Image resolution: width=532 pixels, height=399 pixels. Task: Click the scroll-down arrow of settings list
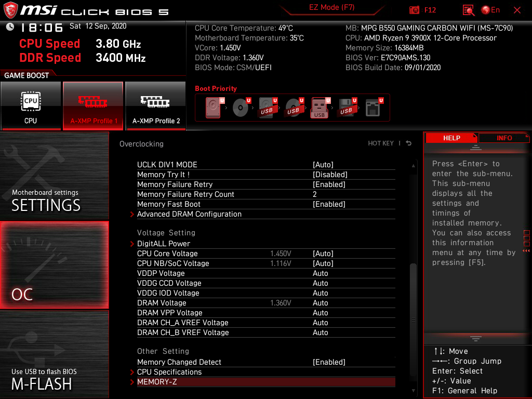pyautogui.click(x=413, y=391)
